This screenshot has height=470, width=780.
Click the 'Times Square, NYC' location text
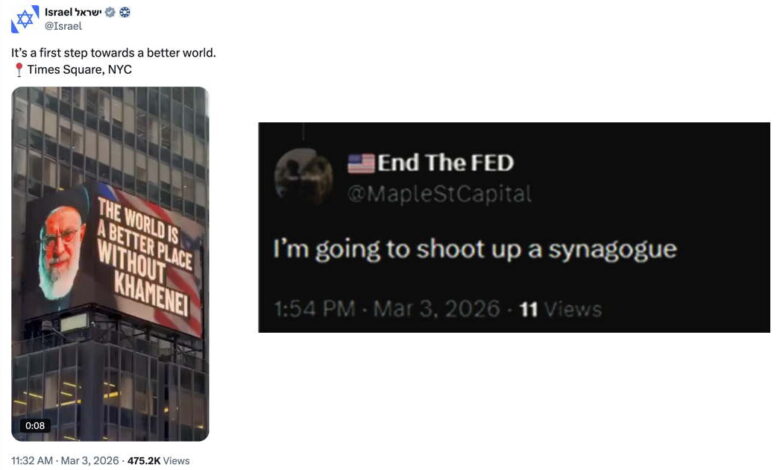(80, 70)
